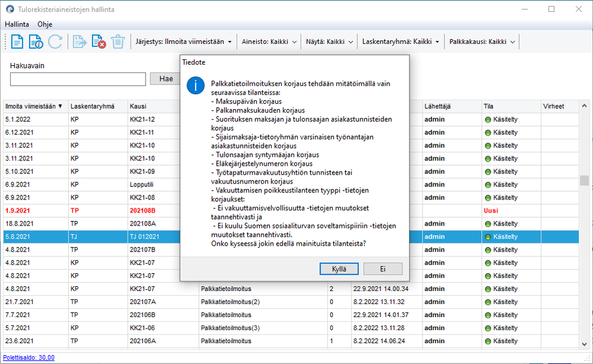
Task: Select the row with Kausi KK21-06
Action: click(291, 328)
